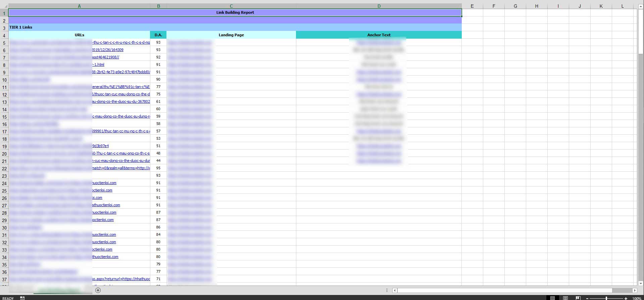This screenshot has height=300, width=644.
Task: Select the Anchor Text header cell
Action: [x=379, y=35]
